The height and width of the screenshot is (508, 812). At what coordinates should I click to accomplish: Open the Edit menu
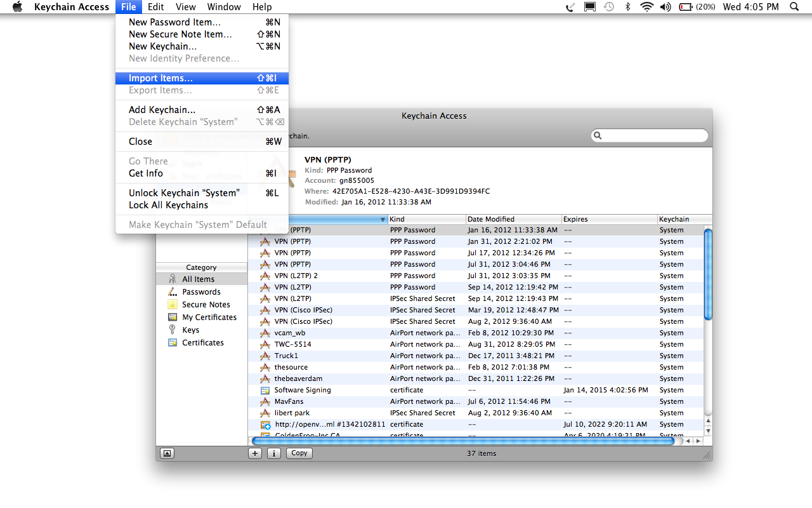tap(156, 7)
